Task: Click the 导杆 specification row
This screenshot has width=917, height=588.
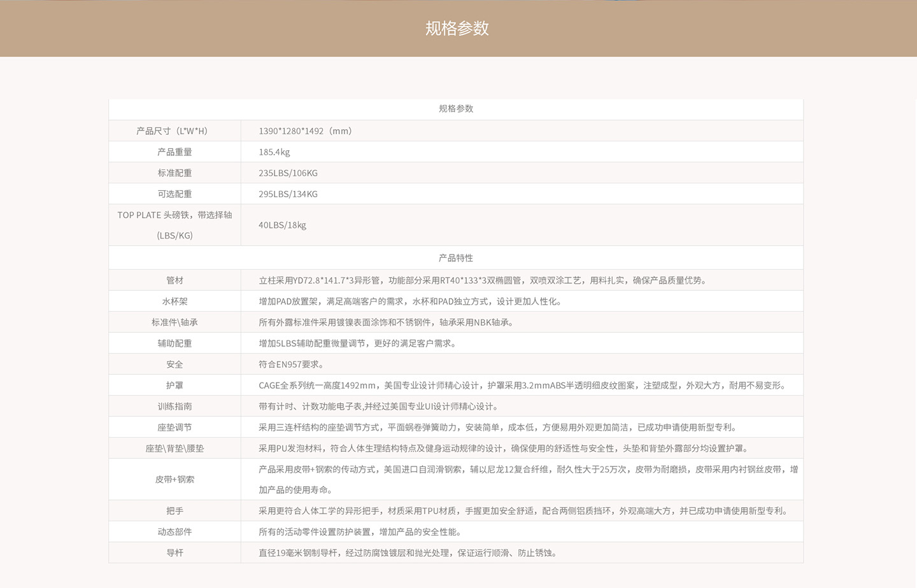Action: 174,552
